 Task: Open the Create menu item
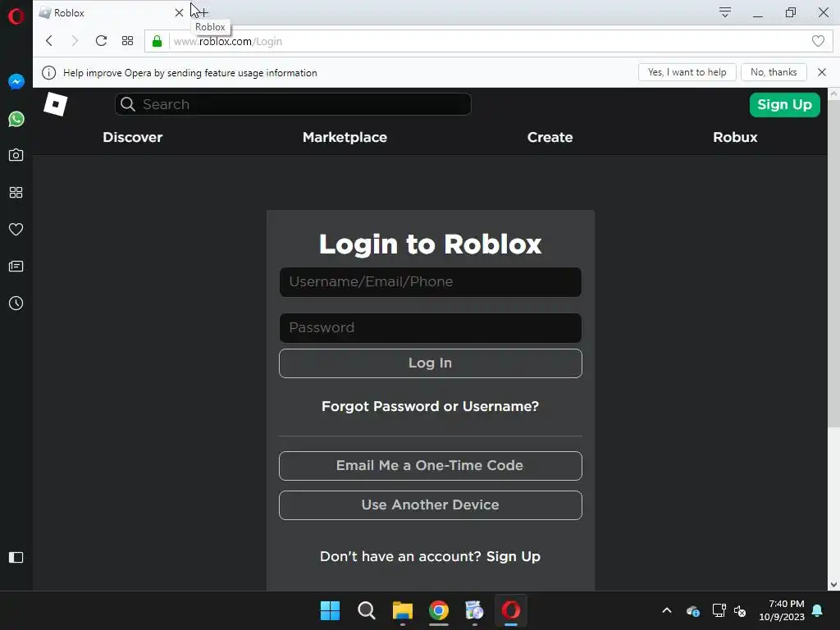[x=550, y=137]
